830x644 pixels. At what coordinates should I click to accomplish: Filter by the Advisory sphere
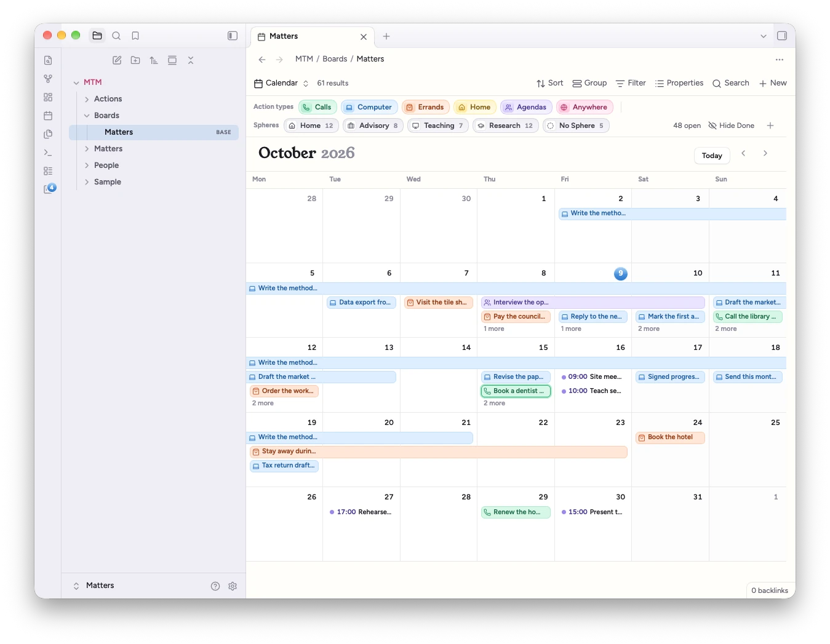[373, 125]
